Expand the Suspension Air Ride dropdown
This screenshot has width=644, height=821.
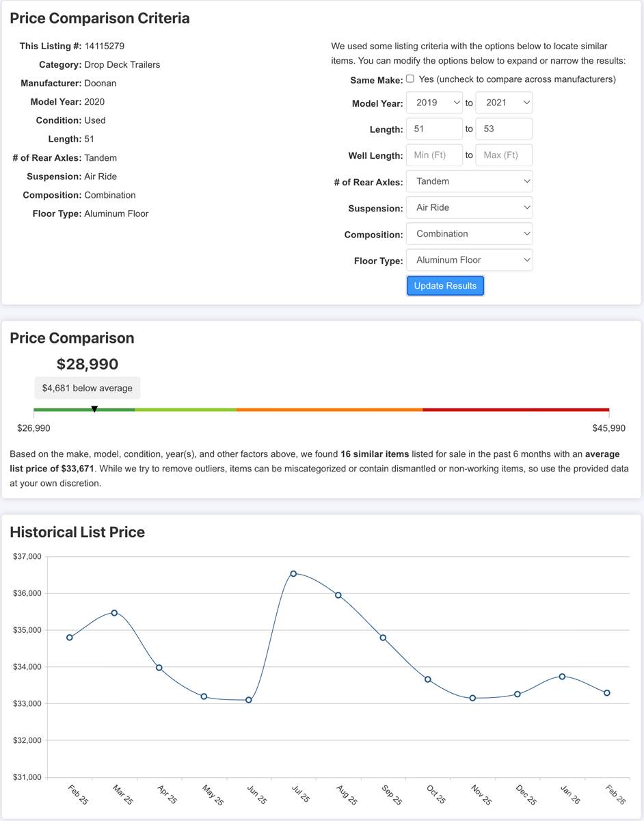[x=469, y=207]
